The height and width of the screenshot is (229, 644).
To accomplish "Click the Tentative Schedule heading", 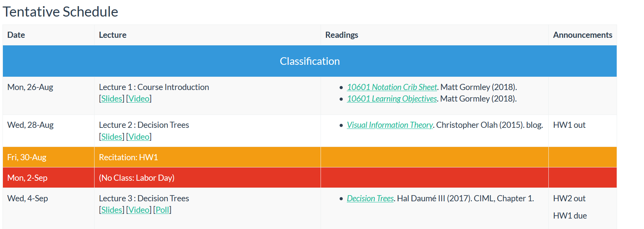I will [60, 12].
